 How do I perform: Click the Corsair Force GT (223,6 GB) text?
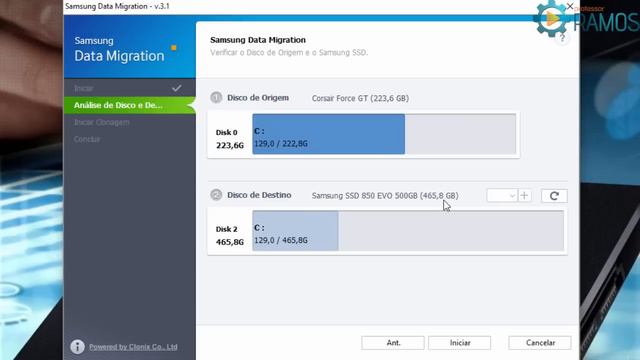[x=360, y=98]
